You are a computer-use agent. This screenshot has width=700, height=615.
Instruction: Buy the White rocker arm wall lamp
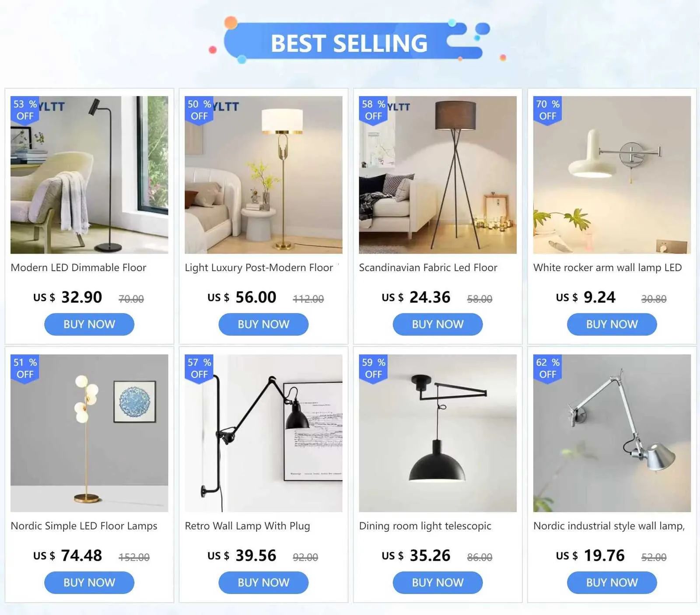click(x=612, y=324)
